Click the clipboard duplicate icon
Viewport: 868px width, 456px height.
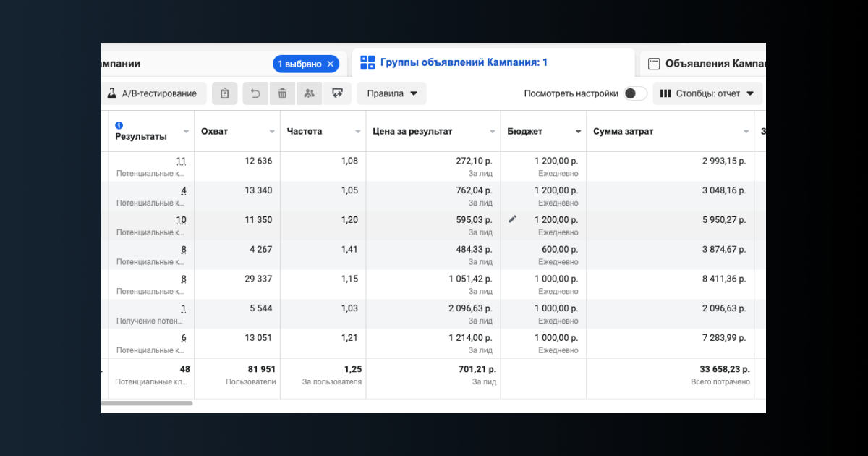point(225,93)
